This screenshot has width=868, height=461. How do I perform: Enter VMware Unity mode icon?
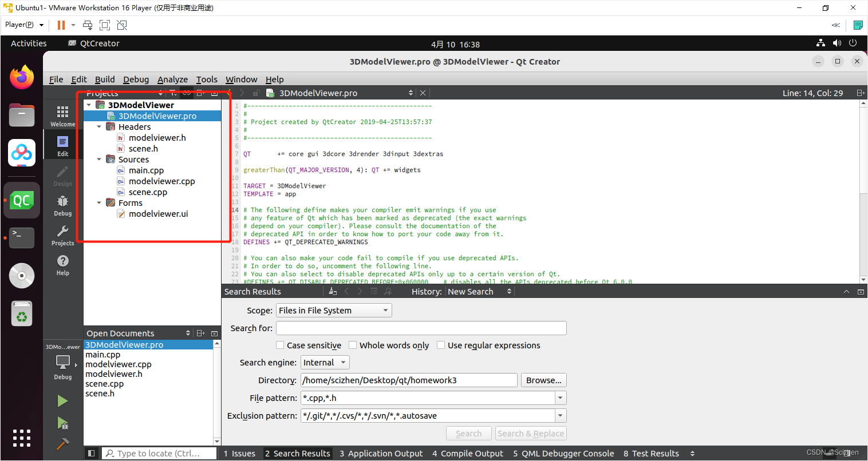tap(122, 25)
